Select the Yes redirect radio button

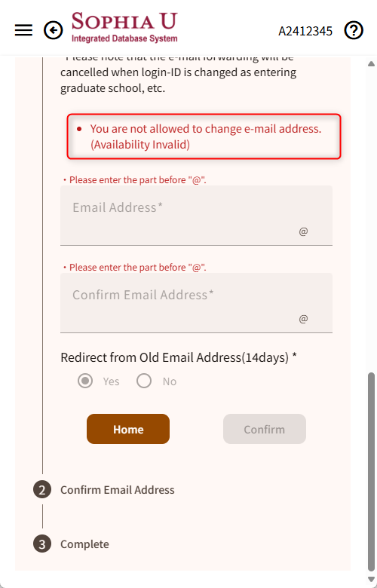[x=85, y=381]
